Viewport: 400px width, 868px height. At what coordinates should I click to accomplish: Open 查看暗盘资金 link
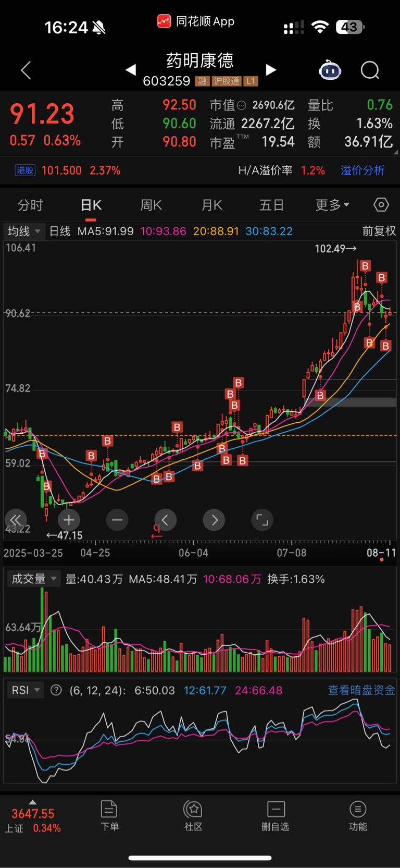pos(361,690)
